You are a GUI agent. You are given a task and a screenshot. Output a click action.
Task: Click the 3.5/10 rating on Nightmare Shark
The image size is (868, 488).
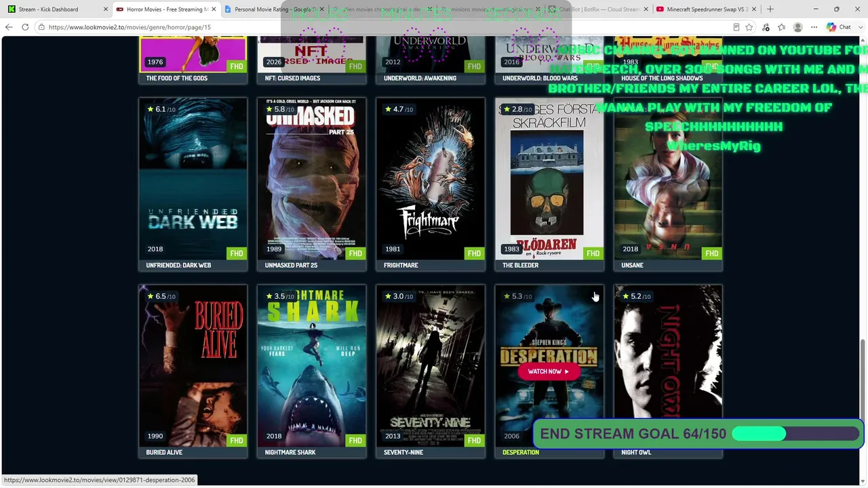click(280, 296)
